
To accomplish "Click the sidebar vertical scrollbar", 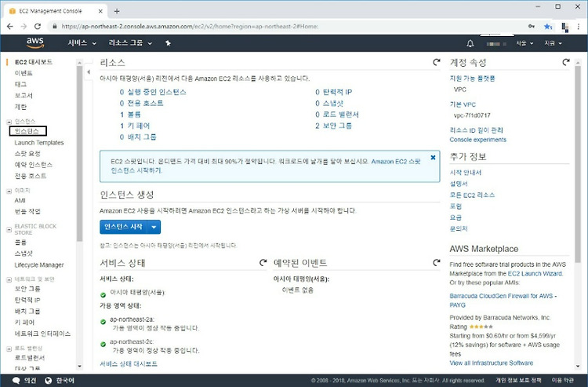I will [79, 154].
